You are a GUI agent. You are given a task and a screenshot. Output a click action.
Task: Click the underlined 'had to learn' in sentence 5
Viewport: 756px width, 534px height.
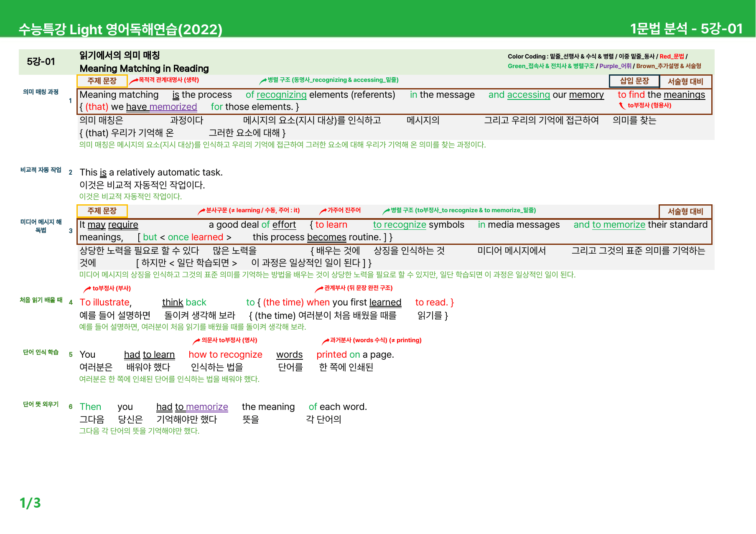[149, 355]
